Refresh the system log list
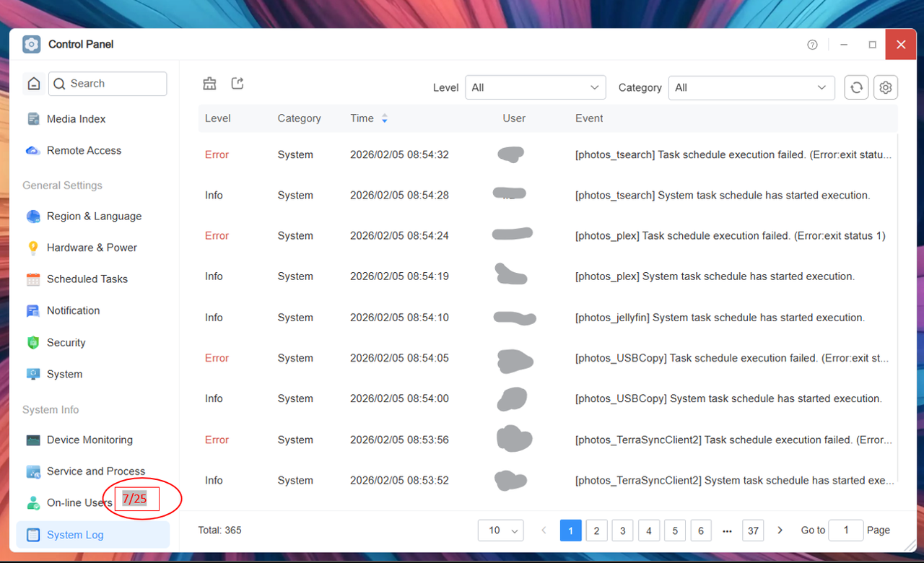924x563 pixels. pyautogui.click(x=857, y=87)
